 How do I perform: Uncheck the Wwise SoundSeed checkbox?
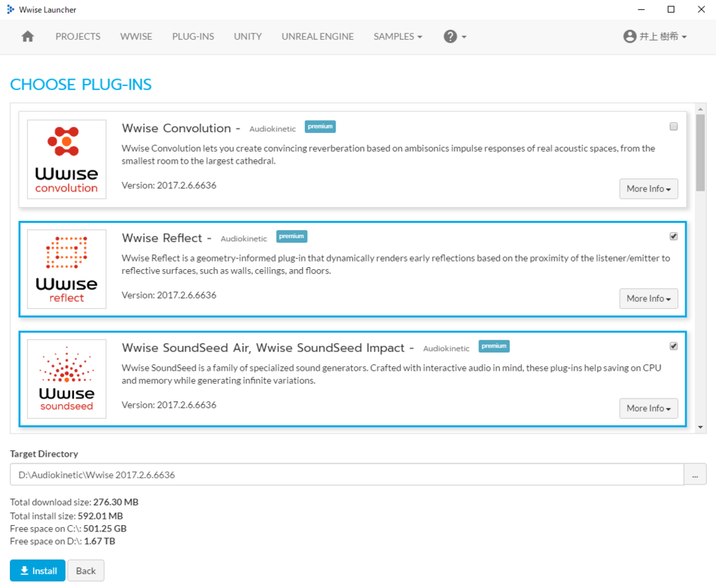(673, 346)
